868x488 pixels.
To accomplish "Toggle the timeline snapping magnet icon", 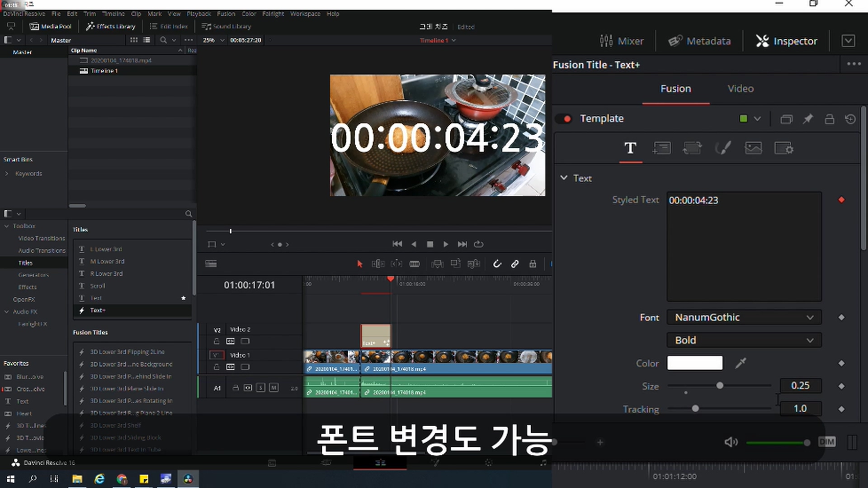I will (x=497, y=264).
